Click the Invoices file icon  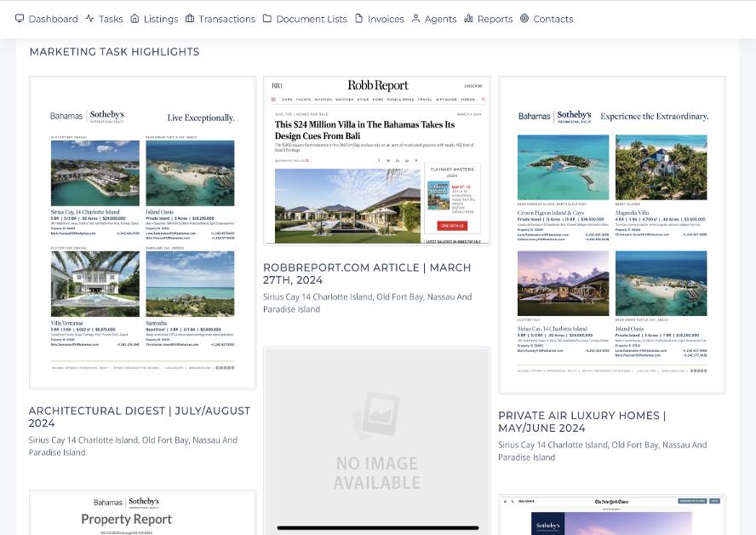(358, 19)
